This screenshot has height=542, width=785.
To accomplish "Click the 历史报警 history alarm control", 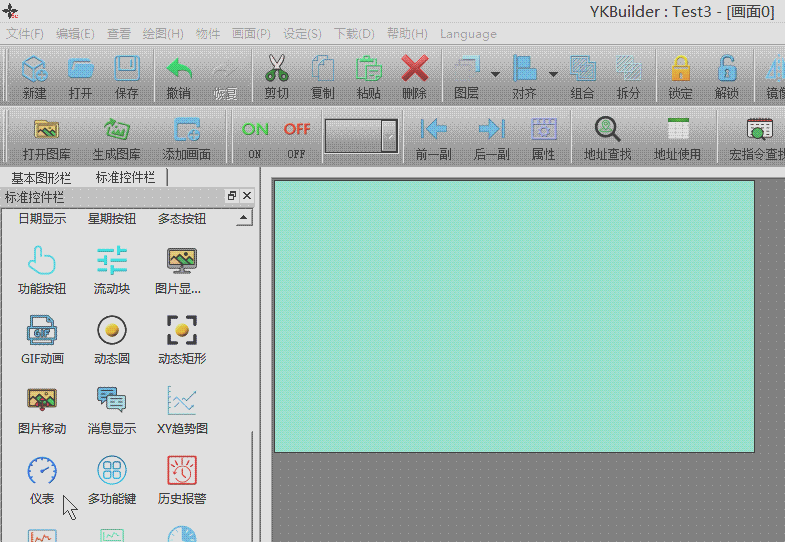I will [182, 471].
